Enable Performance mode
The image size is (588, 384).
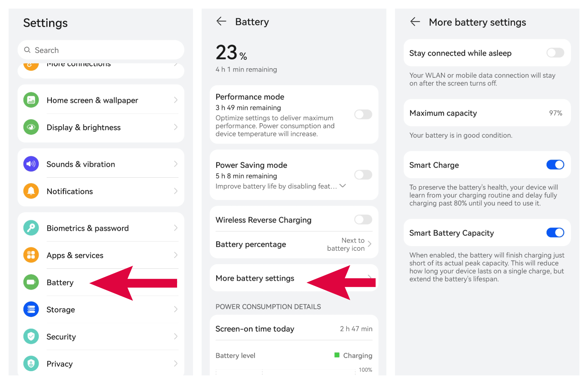pos(363,114)
